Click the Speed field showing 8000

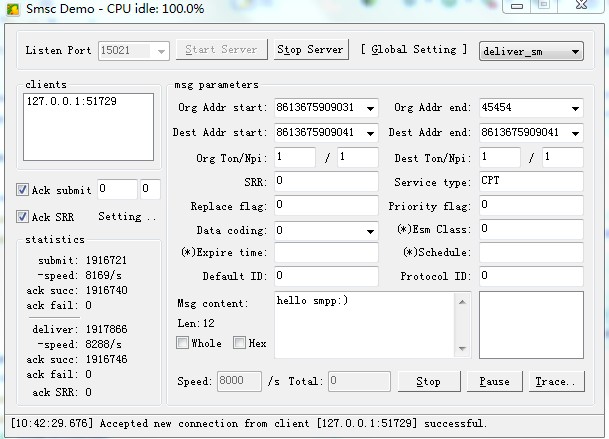(239, 381)
